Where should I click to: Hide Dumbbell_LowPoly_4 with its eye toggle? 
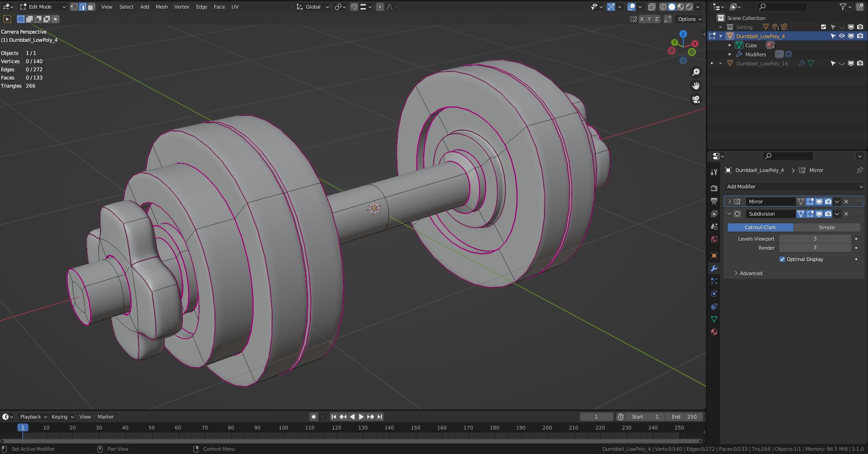pos(842,36)
